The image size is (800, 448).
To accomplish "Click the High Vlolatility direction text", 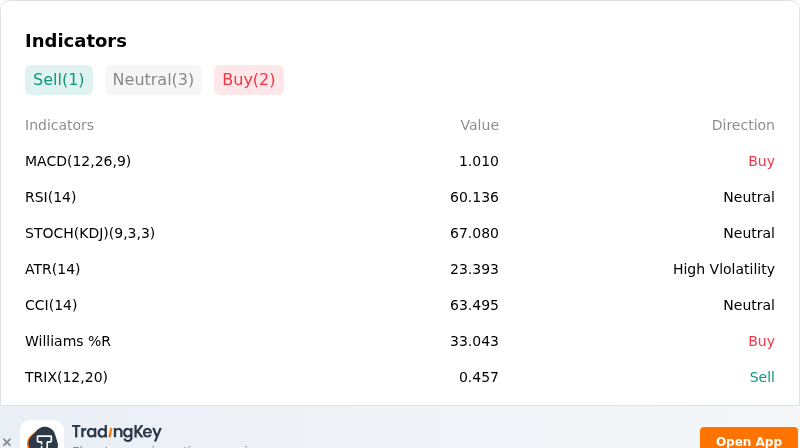I will [723, 269].
